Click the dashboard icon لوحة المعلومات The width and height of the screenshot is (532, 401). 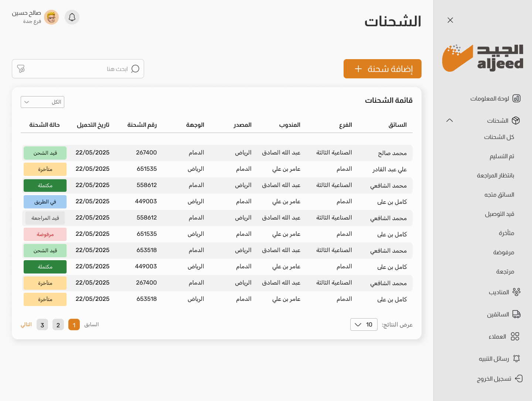(x=516, y=98)
